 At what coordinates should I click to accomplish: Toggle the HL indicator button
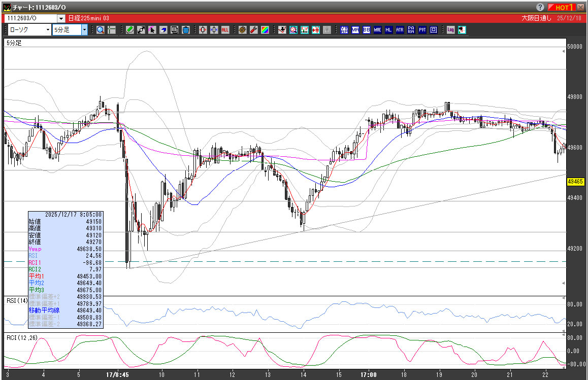[x=389, y=30]
